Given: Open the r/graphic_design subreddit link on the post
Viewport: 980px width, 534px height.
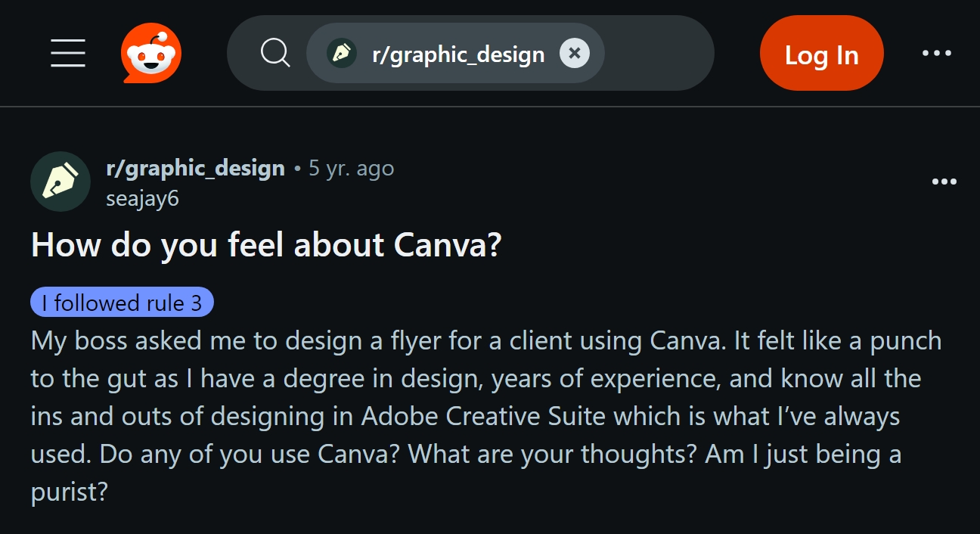Looking at the screenshot, I should (x=196, y=168).
